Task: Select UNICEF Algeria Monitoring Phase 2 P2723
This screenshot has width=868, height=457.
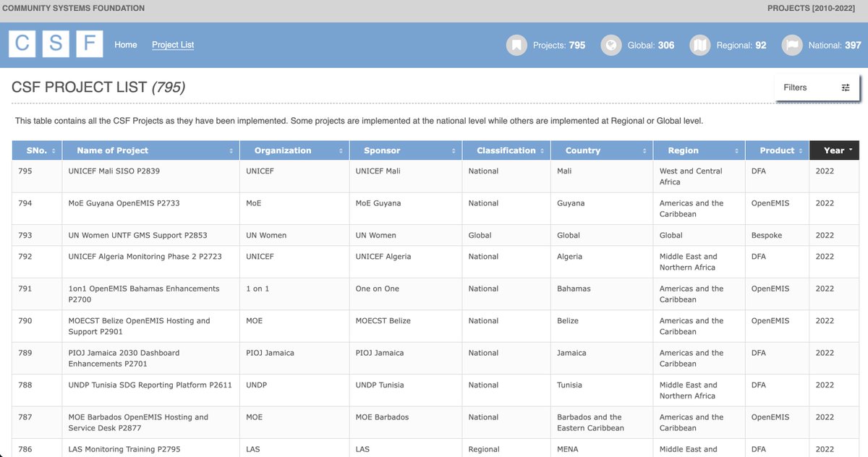Action: pyautogui.click(x=145, y=257)
